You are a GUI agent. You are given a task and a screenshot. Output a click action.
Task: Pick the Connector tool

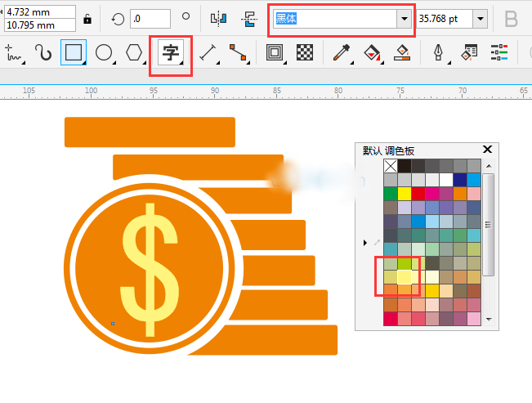(x=238, y=54)
